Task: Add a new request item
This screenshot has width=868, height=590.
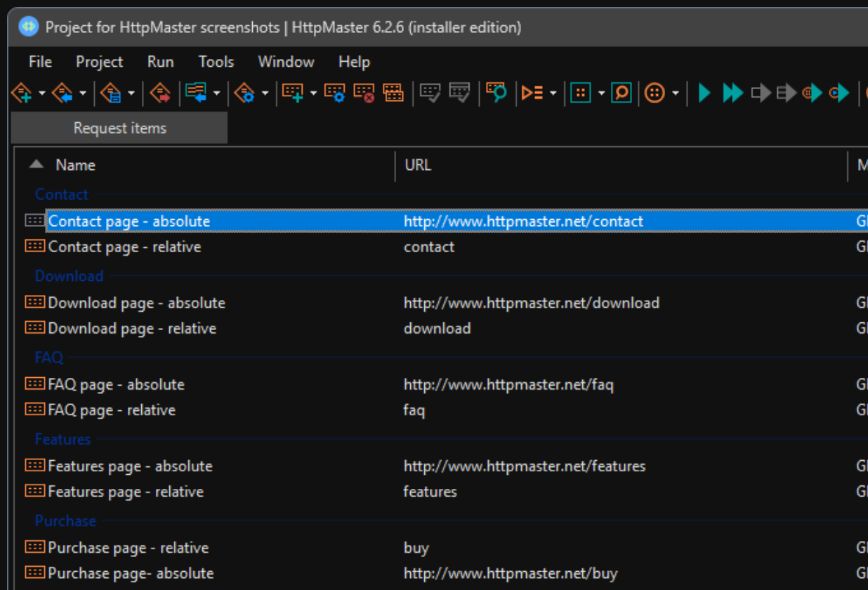Action: 291,92
